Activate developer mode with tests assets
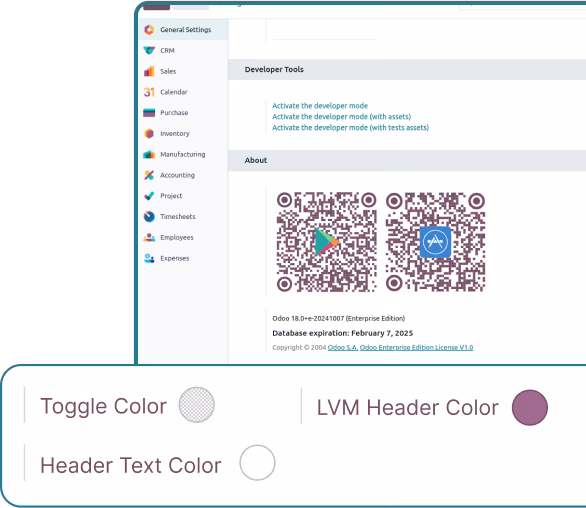This screenshot has width=586, height=508. [350, 127]
